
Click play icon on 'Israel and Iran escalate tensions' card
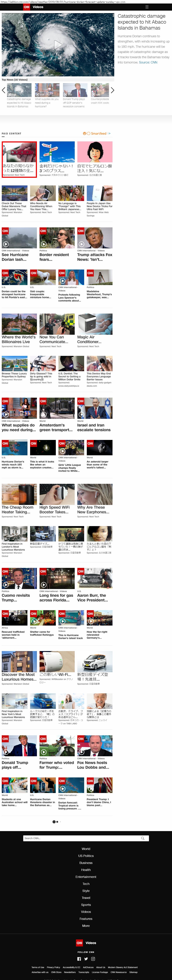tap(81, 415)
